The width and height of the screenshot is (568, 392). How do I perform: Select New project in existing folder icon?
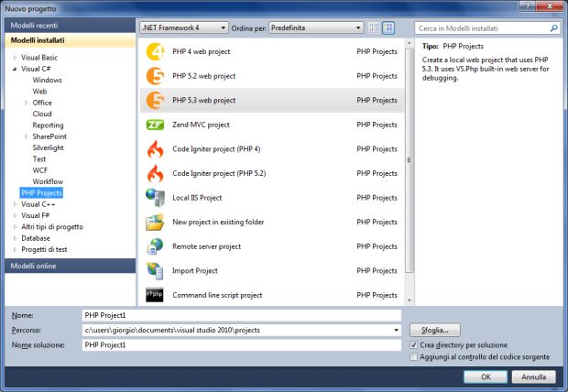click(155, 222)
